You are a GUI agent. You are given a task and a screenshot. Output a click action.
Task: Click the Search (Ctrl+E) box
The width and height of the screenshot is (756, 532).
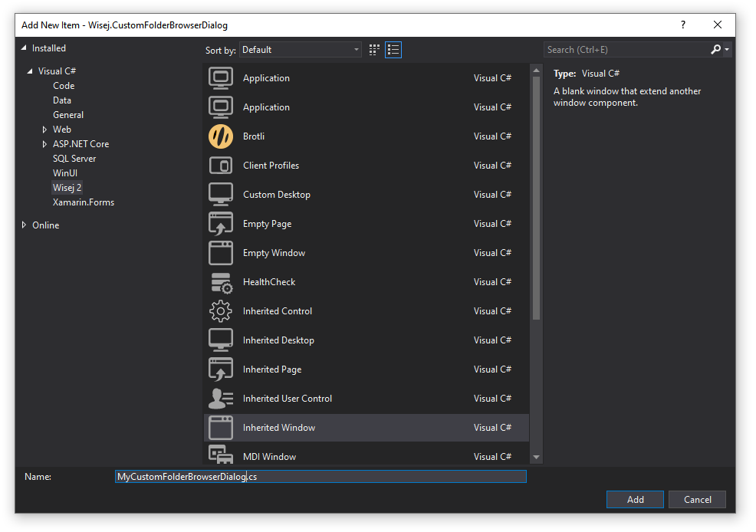click(626, 50)
